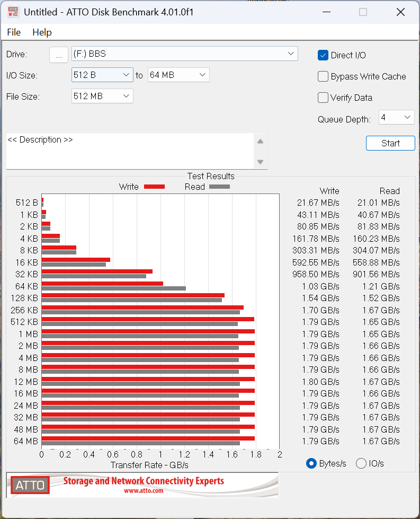Disable the Direct I/O checkbox

pos(323,55)
